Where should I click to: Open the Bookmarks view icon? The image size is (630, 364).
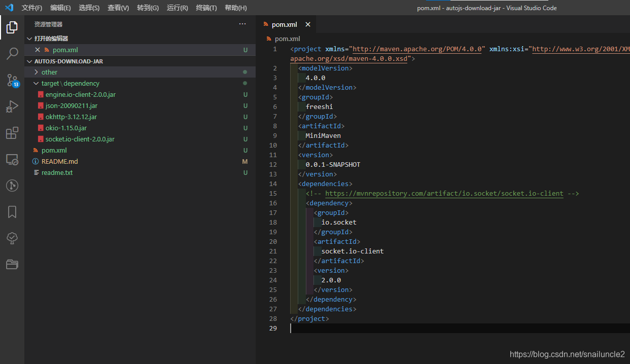[x=12, y=212]
